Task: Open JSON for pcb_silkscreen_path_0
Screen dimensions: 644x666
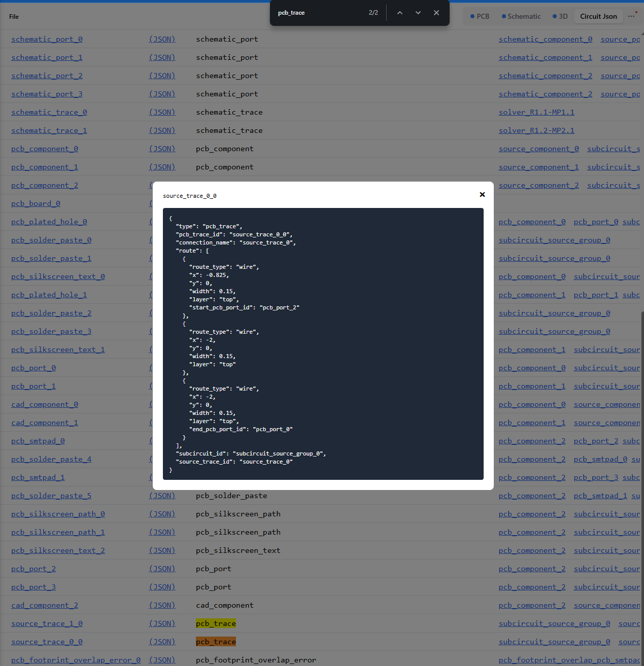Action: tap(162, 514)
